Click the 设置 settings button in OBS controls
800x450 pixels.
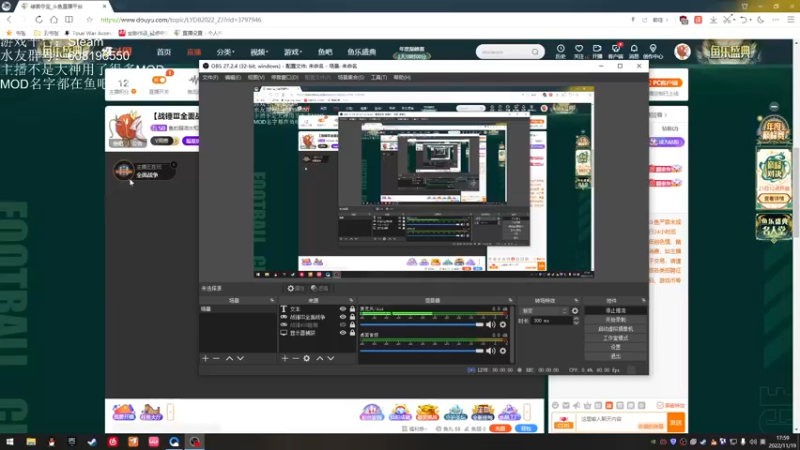click(615, 347)
